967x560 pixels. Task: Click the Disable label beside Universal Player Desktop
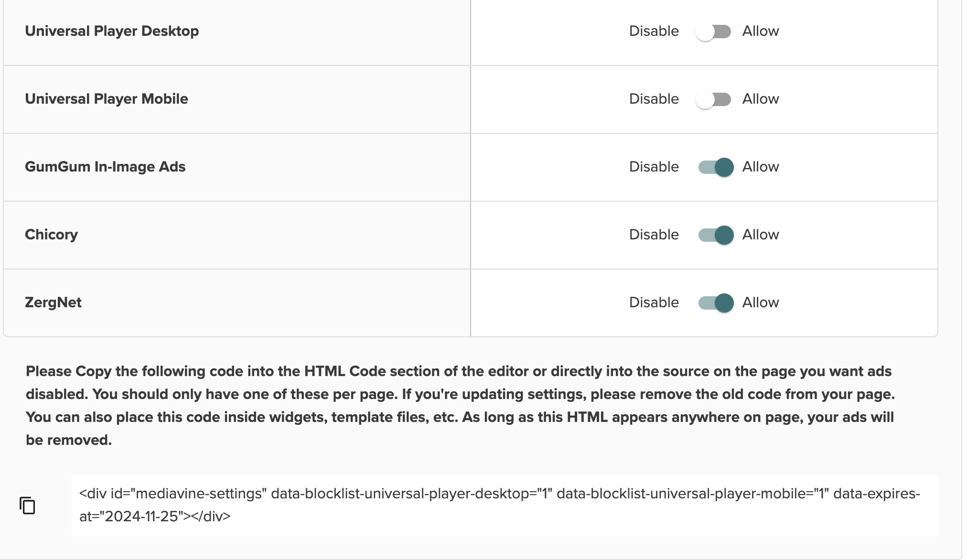tap(654, 31)
